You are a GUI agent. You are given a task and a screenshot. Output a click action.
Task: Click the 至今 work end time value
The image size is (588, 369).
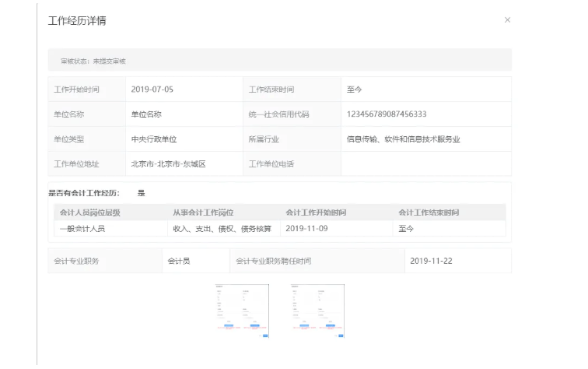coord(355,90)
